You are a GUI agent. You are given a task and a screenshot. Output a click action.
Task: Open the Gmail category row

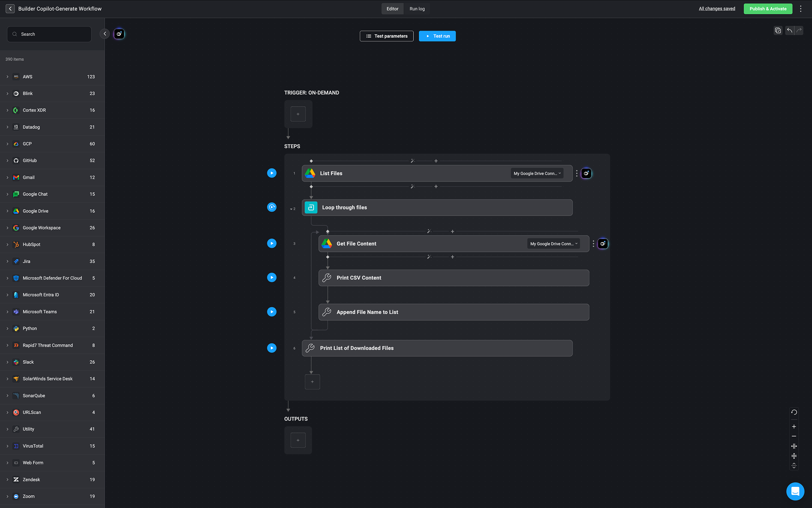[x=52, y=177]
